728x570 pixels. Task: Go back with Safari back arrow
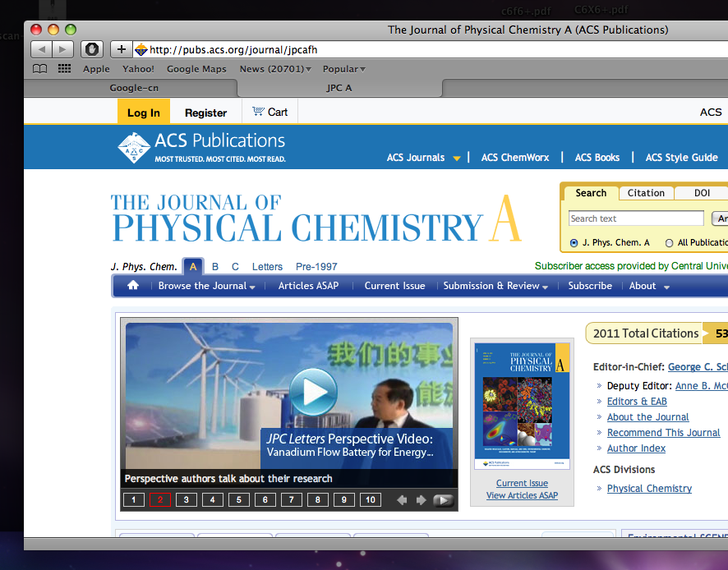[41, 49]
